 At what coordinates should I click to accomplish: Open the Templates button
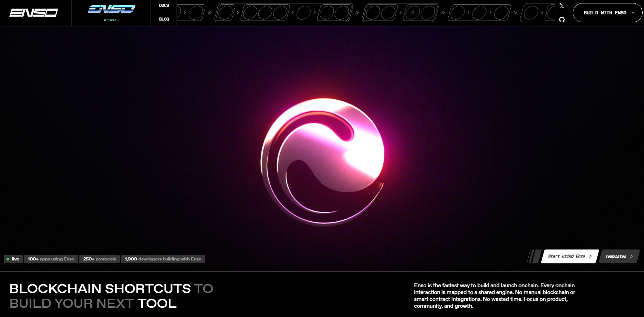pos(616,256)
